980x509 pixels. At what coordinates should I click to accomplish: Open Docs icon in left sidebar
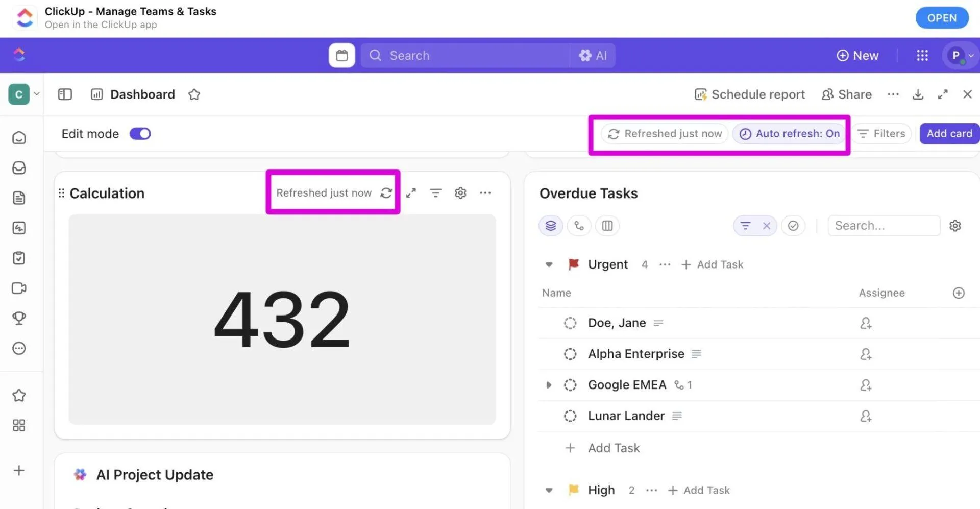(x=19, y=198)
